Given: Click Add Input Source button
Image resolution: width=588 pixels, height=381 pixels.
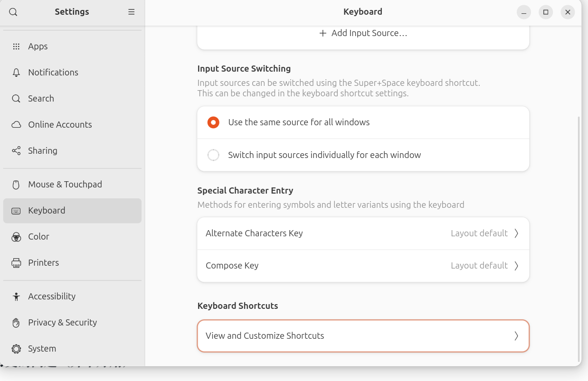Looking at the screenshot, I should point(363,33).
